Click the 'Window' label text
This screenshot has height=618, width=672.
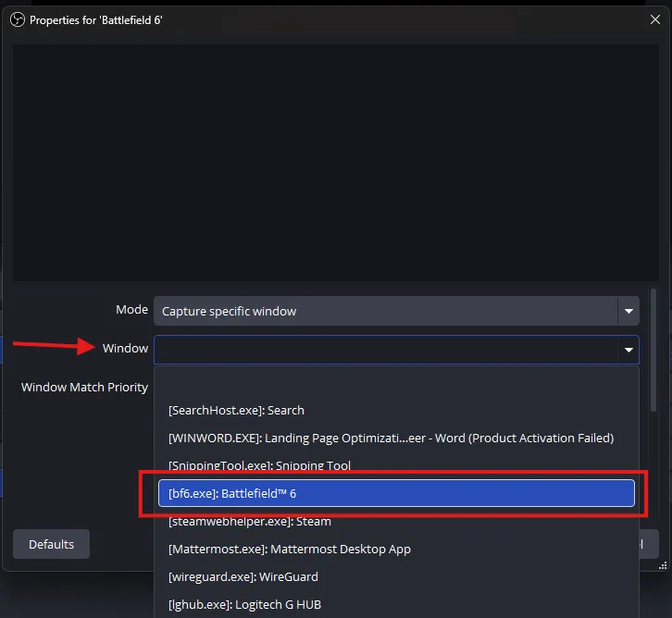[125, 348]
